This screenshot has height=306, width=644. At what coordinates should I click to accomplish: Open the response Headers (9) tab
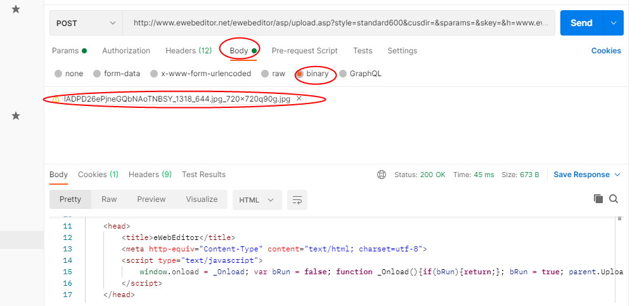coord(150,175)
